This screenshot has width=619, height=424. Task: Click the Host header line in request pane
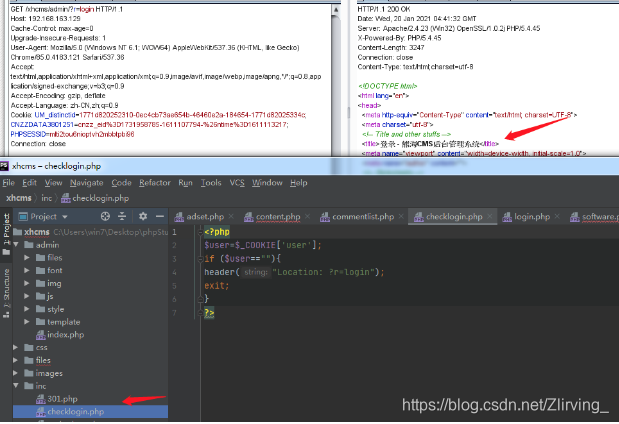(x=45, y=19)
